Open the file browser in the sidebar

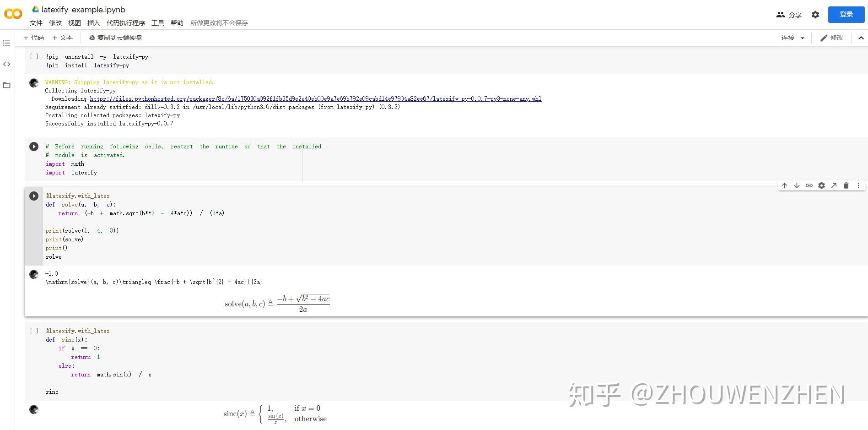(x=6, y=85)
